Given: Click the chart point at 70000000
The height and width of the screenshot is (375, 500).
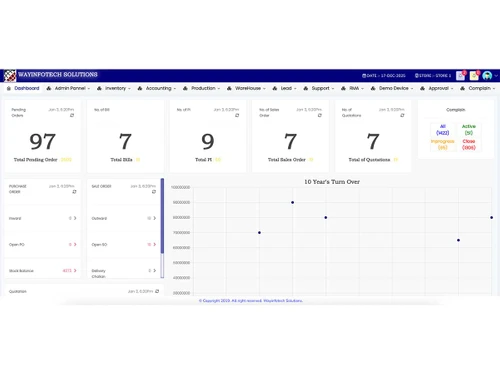Looking at the screenshot, I should (x=259, y=233).
